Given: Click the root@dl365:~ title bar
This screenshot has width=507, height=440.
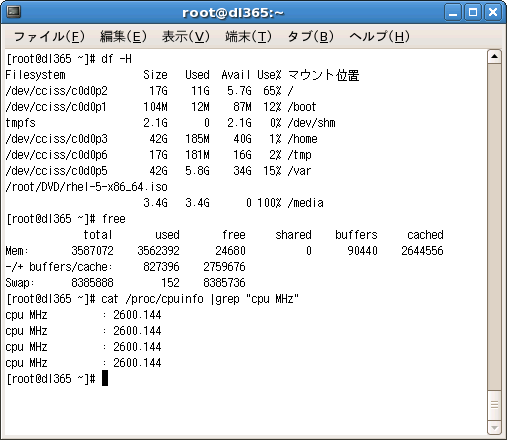Looking at the screenshot, I should (x=233, y=13).
